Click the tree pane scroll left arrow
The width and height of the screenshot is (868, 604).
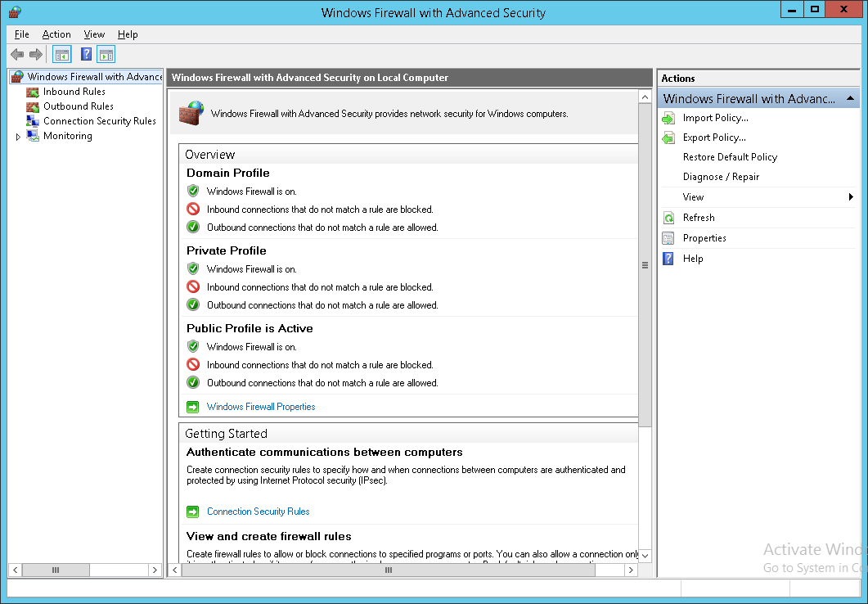pos(16,570)
